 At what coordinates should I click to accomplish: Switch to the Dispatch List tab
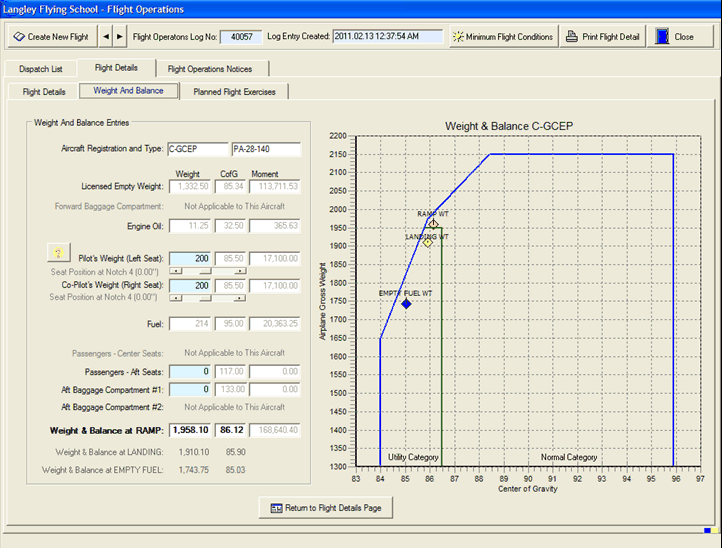[x=43, y=69]
